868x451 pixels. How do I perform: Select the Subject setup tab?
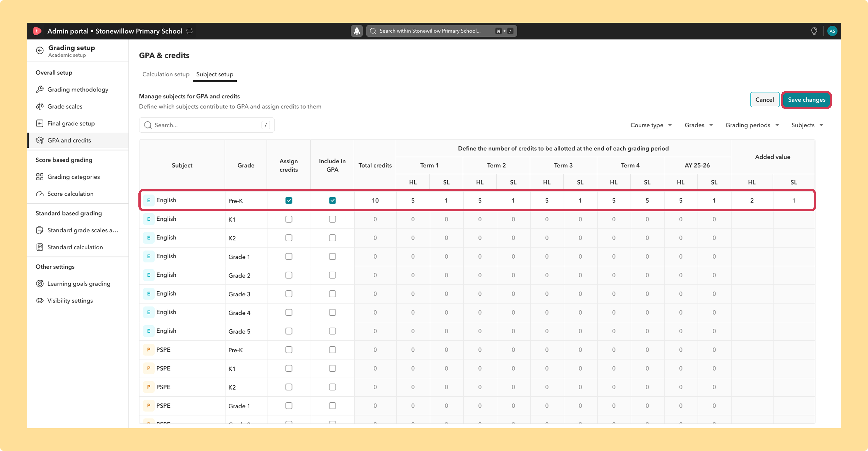(215, 74)
